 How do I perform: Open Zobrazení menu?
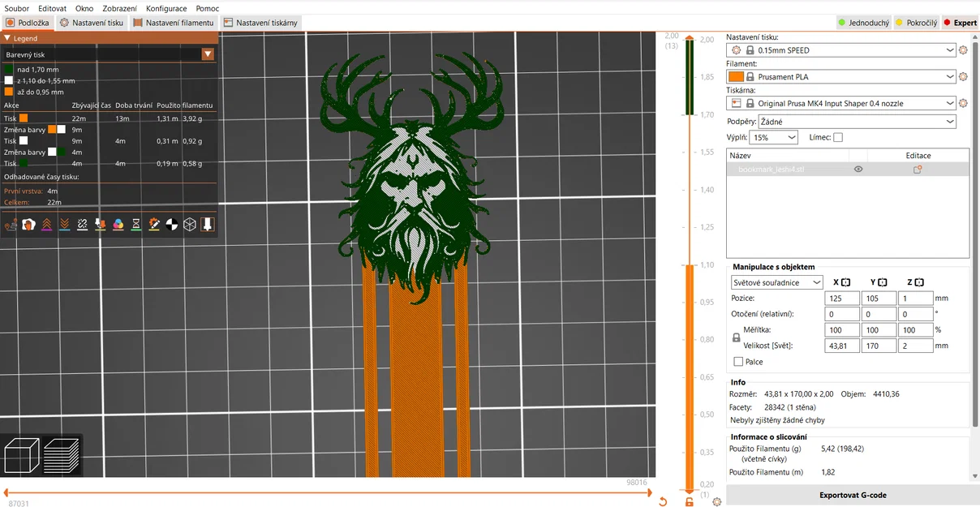(119, 8)
